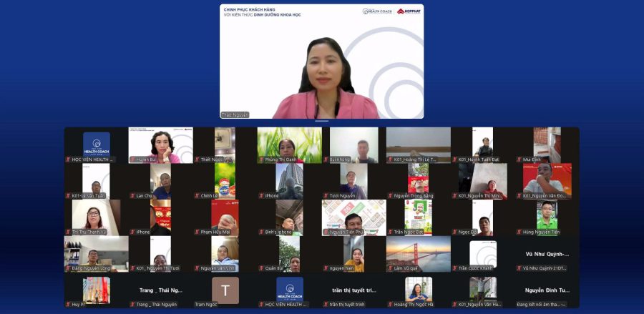Click Trần Quốc Khánh's muted microphone icon

pyautogui.click(x=455, y=268)
